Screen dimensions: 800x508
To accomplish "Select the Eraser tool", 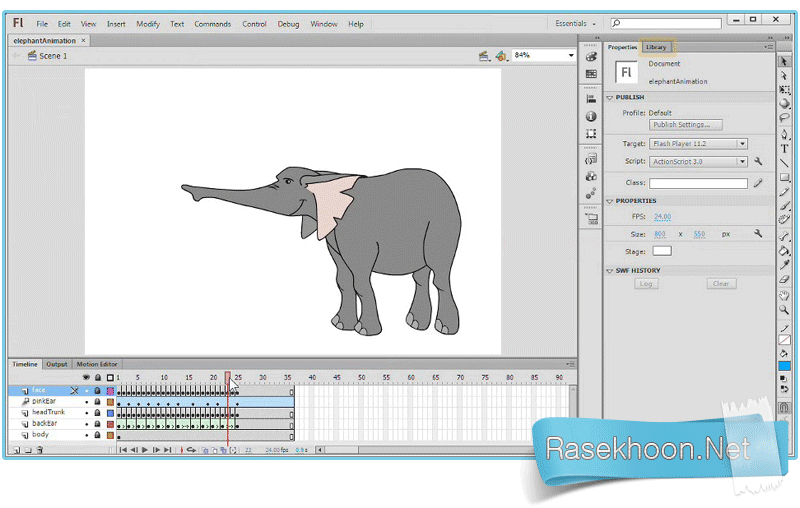I will 784,279.
